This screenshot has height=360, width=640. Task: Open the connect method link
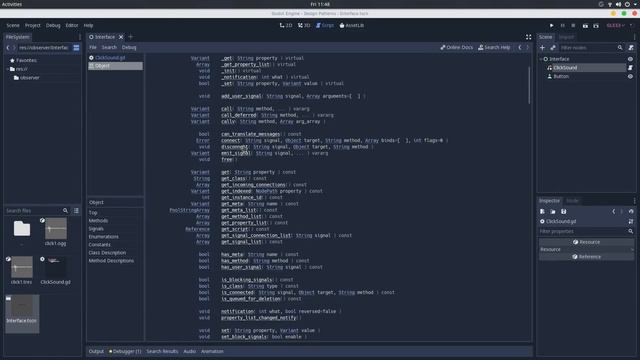pyautogui.click(x=231, y=140)
